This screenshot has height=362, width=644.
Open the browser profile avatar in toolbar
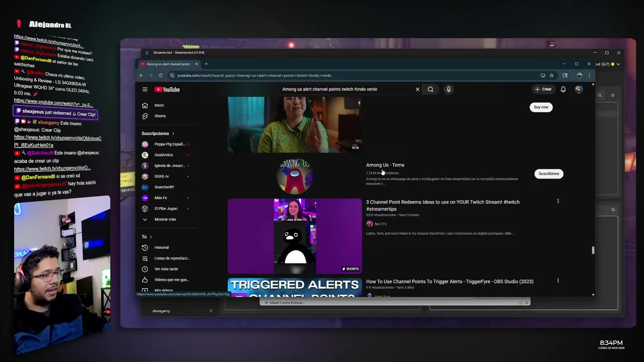coord(580,75)
